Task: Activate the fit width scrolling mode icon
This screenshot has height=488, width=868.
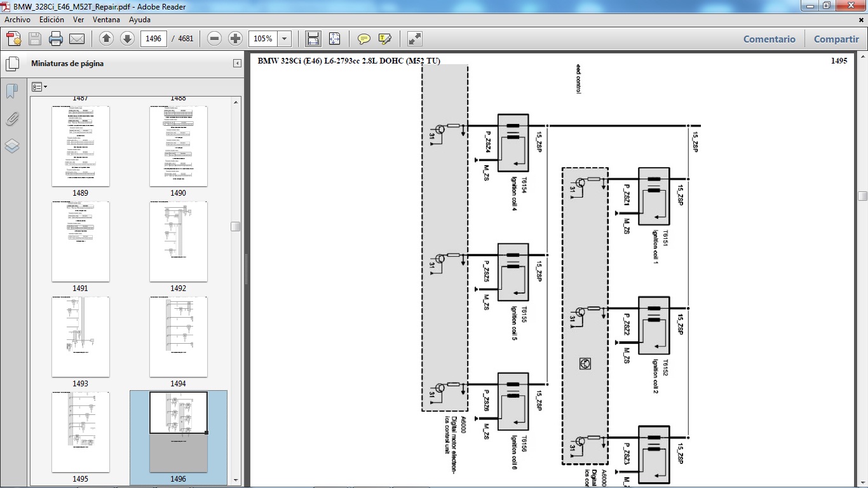Action: pos(313,39)
